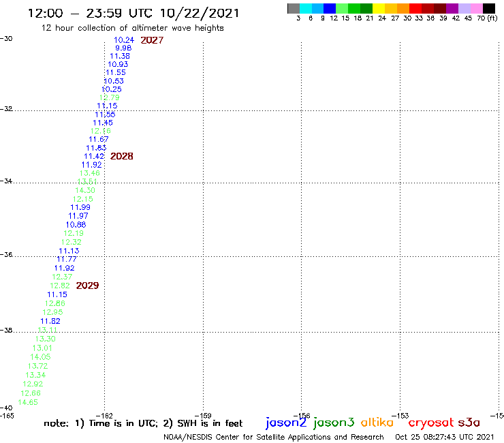
Task: Click the s3a legend label
Action: tap(469, 423)
